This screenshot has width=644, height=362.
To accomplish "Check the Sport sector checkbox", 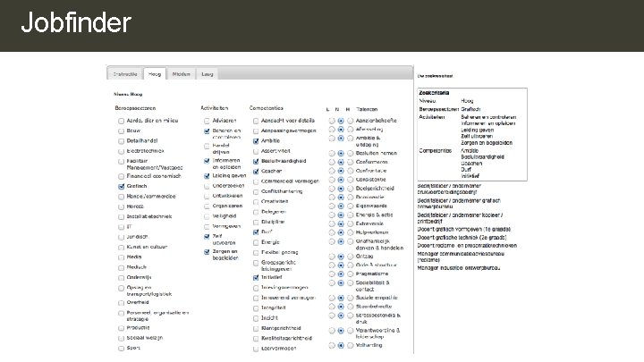I will pyautogui.click(x=121, y=349).
